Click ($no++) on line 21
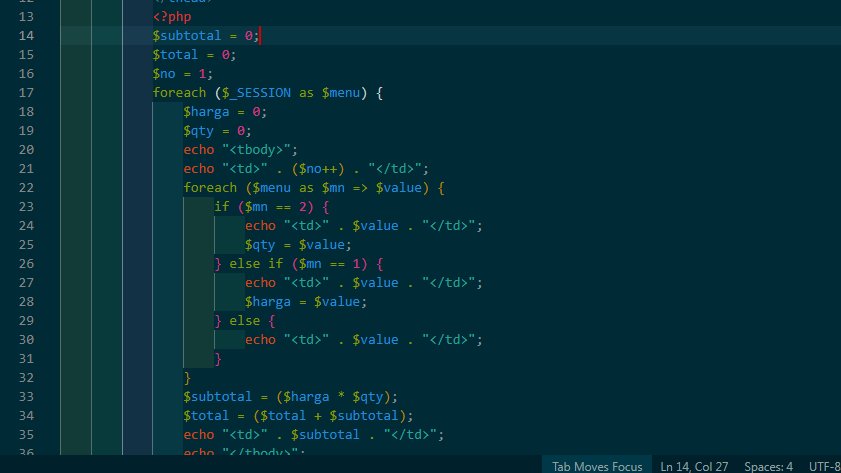 coord(318,169)
